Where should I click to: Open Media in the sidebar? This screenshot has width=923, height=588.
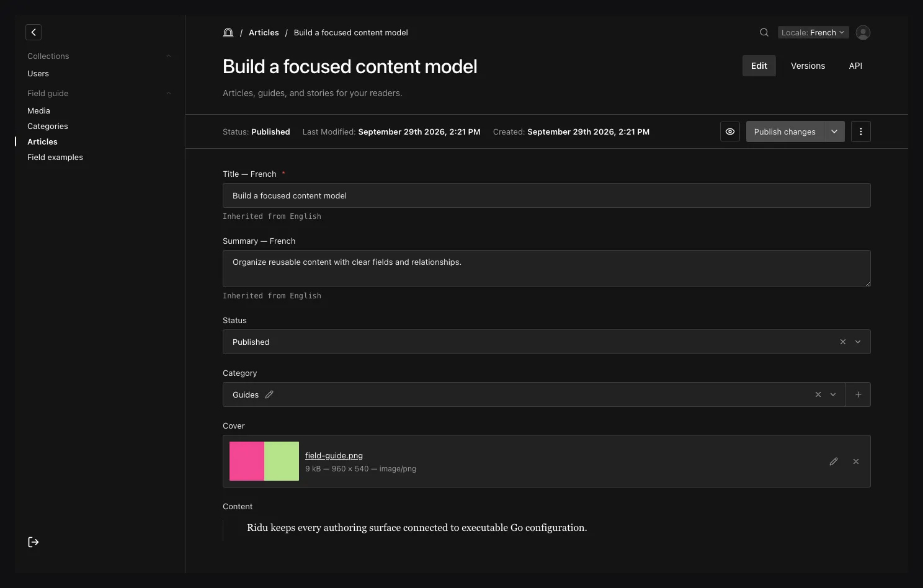click(38, 110)
